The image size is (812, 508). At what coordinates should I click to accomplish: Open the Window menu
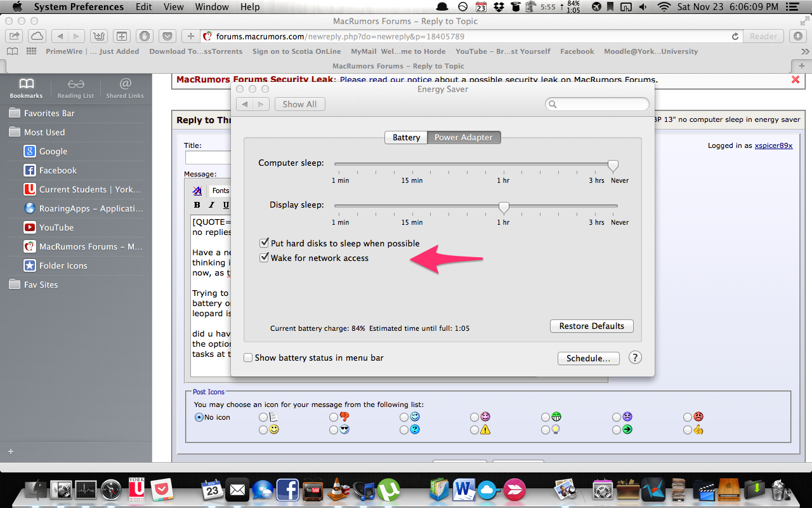[212, 7]
